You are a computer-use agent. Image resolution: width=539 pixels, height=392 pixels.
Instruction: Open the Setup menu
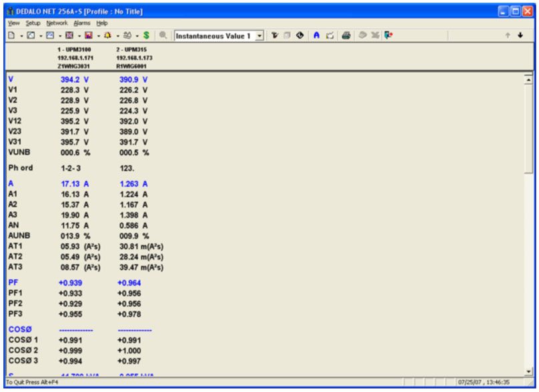point(33,23)
